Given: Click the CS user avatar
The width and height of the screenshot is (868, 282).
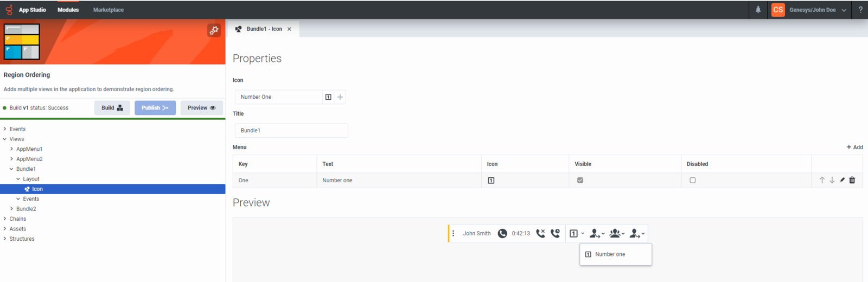Looking at the screenshot, I should click(x=778, y=10).
